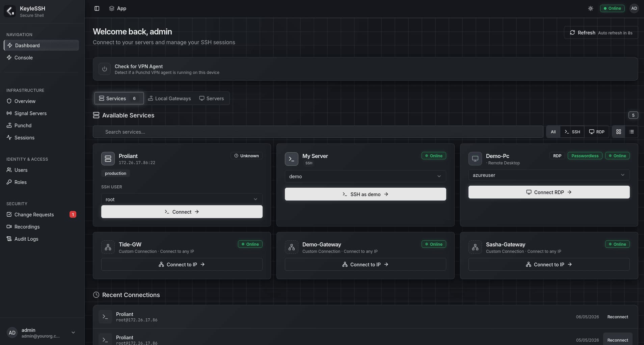
Task: Click the Demo-Gateway network icon
Action: click(292, 247)
